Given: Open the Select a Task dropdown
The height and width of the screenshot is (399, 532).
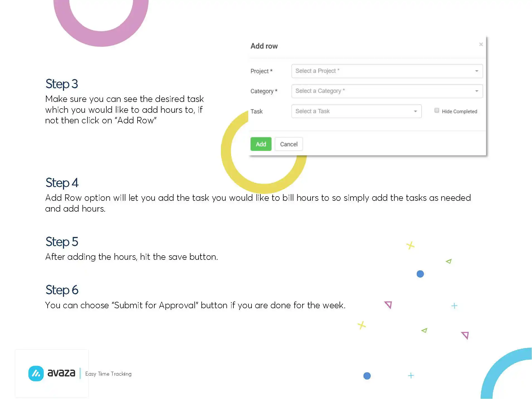Looking at the screenshot, I should 356,111.
